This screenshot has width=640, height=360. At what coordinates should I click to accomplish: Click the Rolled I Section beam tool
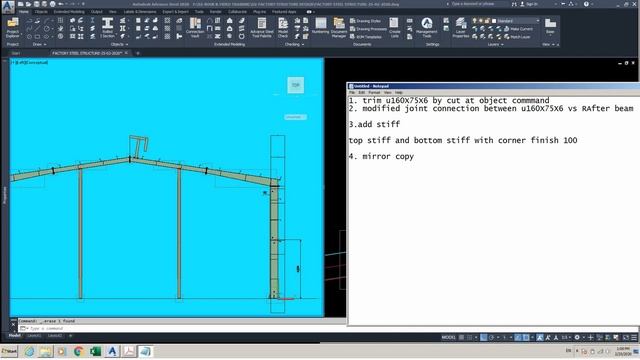(107, 28)
